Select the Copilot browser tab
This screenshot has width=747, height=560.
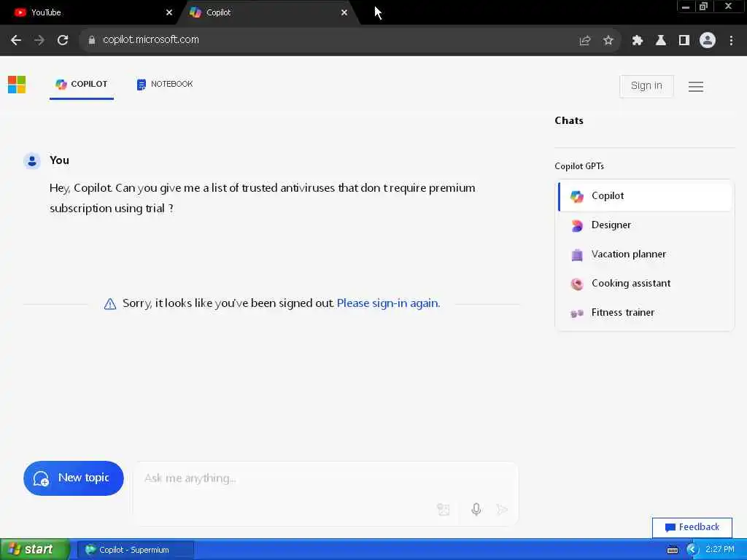click(x=267, y=12)
